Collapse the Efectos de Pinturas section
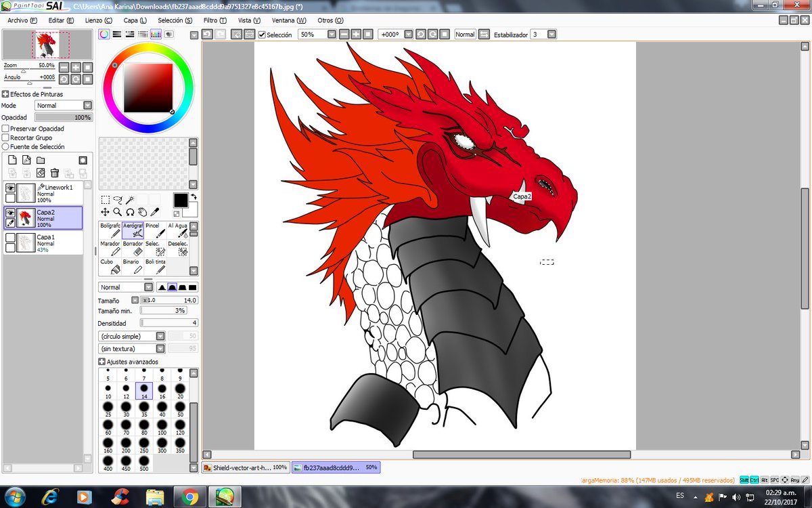Screen dimensions: 812x508 (5, 94)
